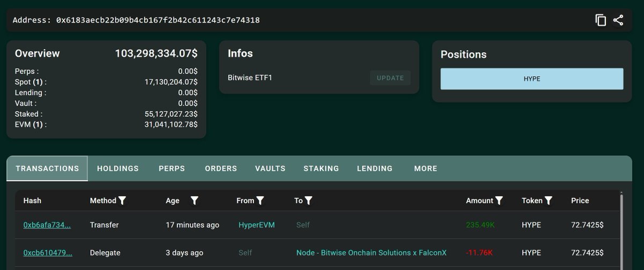
Task: Click the 235.49K amount cell
Action: tap(480, 225)
